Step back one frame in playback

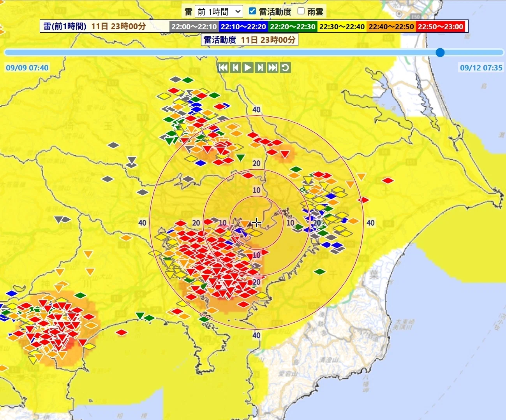click(x=235, y=68)
